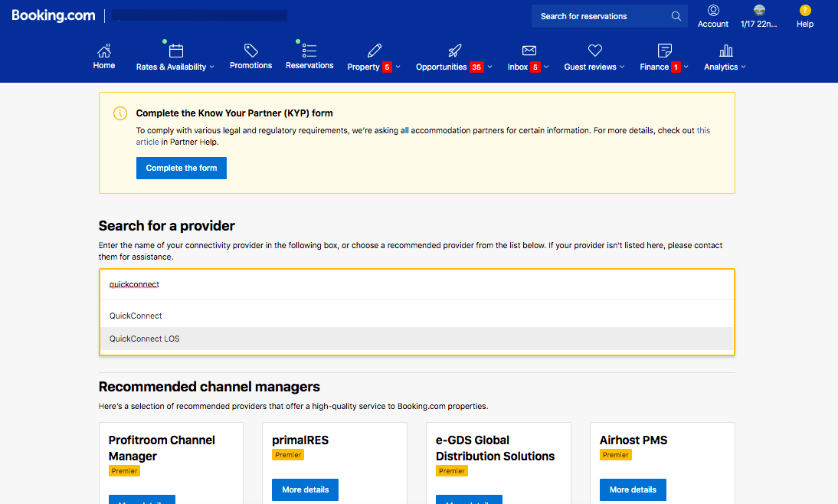The height and width of the screenshot is (504, 838).
Task: Open the property avatar icon
Action: [x=759, y=10]
